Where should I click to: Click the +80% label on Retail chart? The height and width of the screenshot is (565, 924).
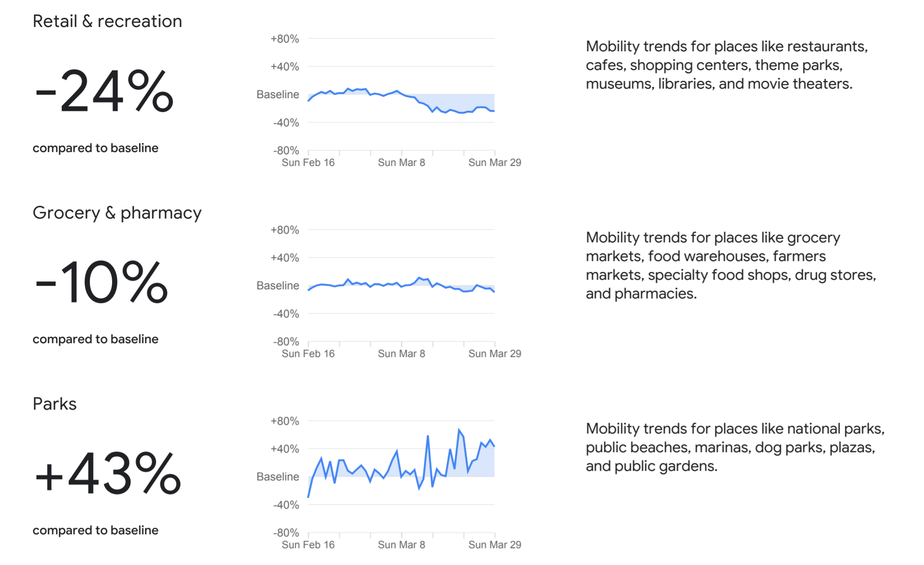pos(285,39)
